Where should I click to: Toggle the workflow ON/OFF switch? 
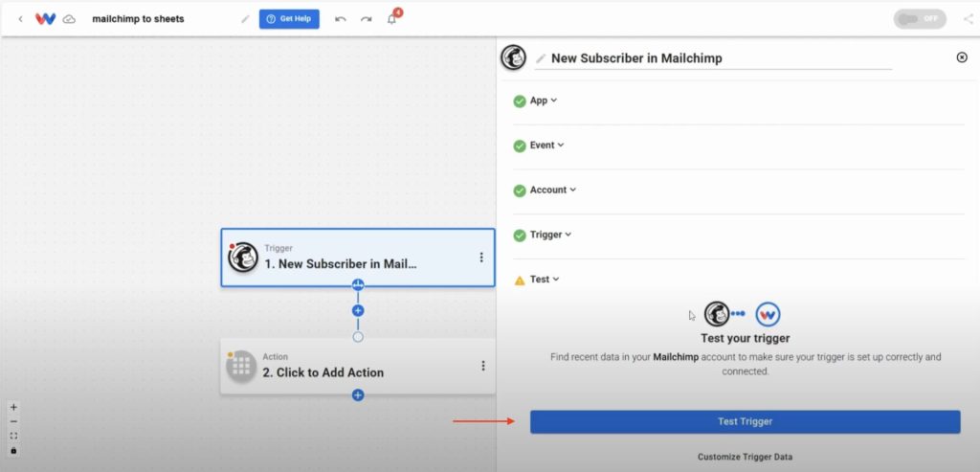pos(920,19)
